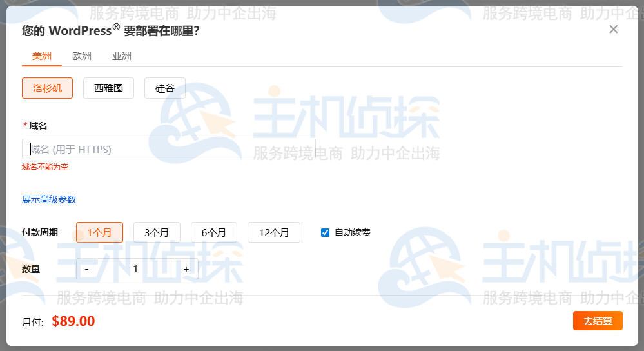Viewport: 644px width, 351px height.
Task: Choose the 3个月 payment period
Action: click(157, 233)
